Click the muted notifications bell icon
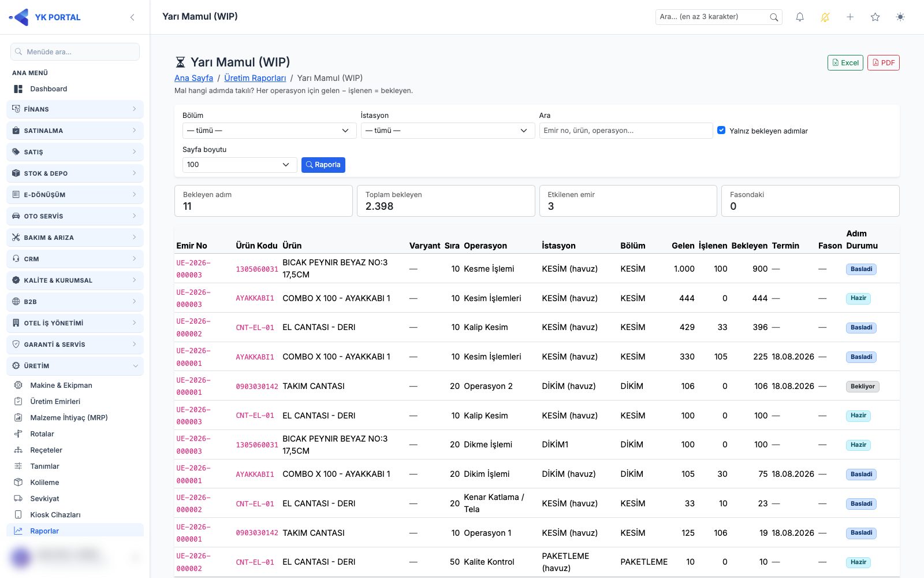The width and height of the screenshot is (924, 578). click(x=825, y=17)
